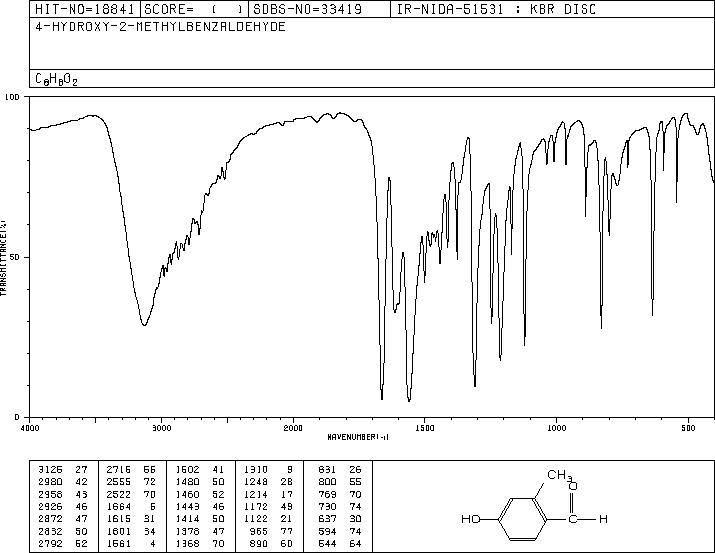Click transmittance value 9 beside peak 1310
Image resolution: width=715 pixels, height=553 pixels.
coord(290,469)
